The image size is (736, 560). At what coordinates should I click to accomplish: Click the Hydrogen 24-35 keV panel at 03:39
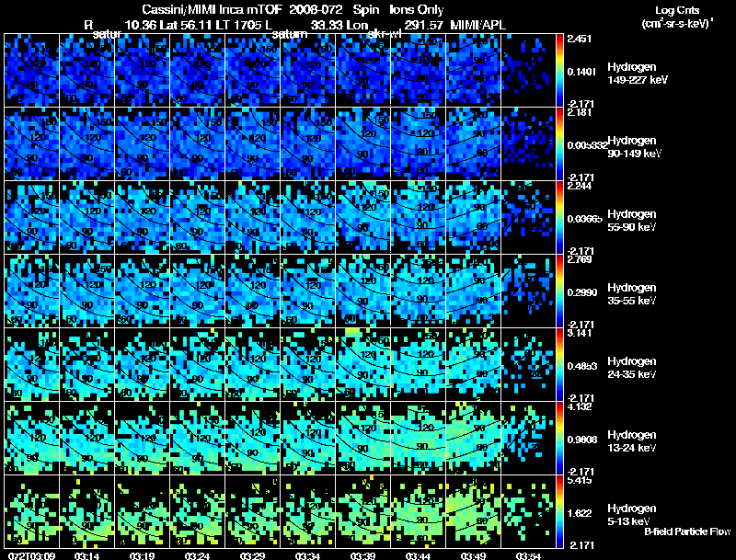pyautogui.click(x=363, y=364)
